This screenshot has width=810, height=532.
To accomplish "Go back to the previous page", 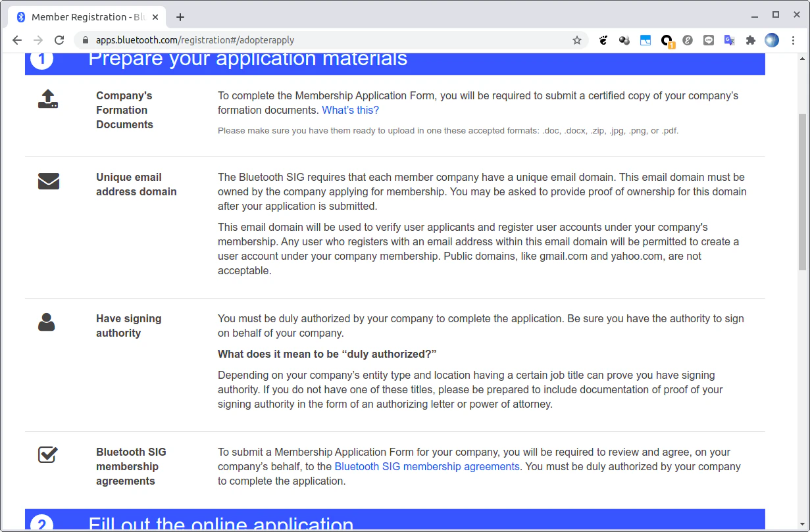I will (x=17, y=40).
